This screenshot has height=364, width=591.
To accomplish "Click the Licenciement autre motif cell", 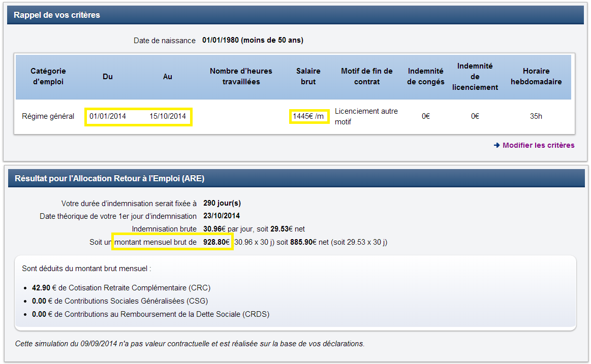I will point(366,116).
